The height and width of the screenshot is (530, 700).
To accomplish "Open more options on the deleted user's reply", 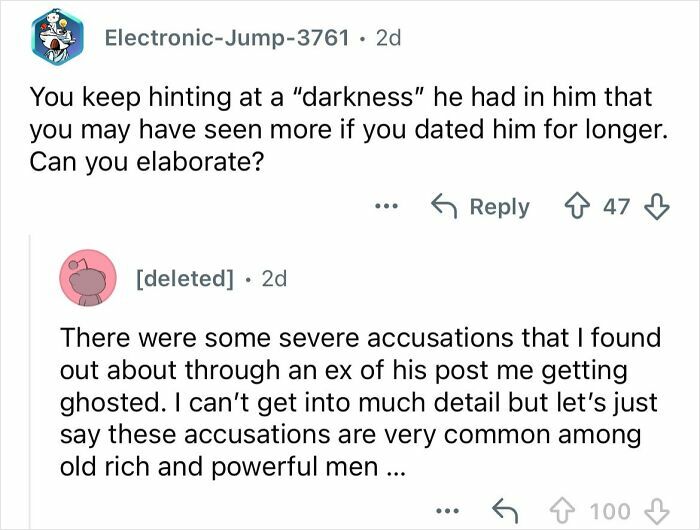I will [x=452, y=511].
